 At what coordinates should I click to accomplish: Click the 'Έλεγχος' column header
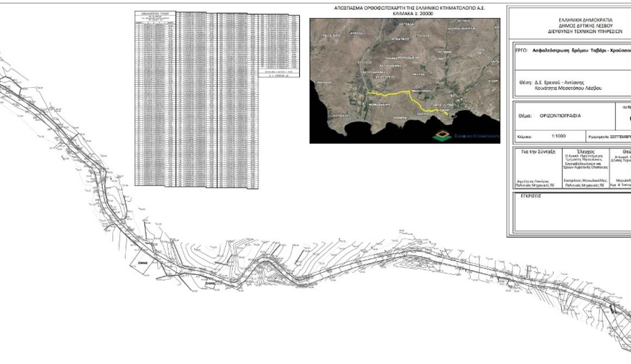tap(585, 152)
